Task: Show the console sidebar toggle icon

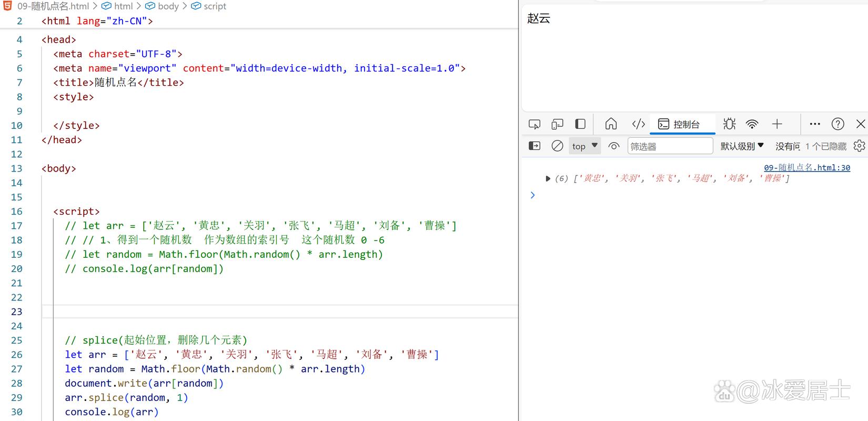Action: pos(534,146)
